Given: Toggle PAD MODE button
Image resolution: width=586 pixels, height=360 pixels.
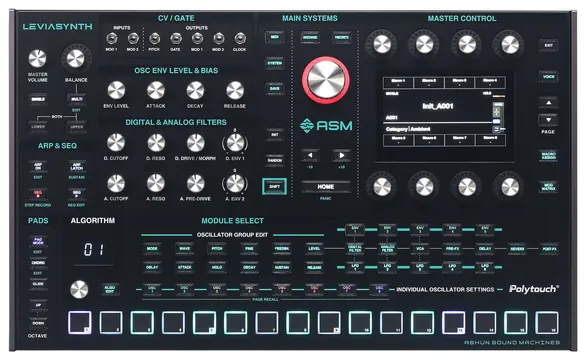Looking at the screenshot, I should [38, 241].
